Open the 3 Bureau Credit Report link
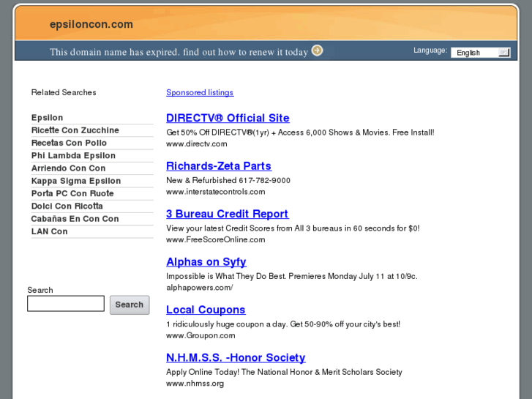The image size is (532, 399). 227,214
